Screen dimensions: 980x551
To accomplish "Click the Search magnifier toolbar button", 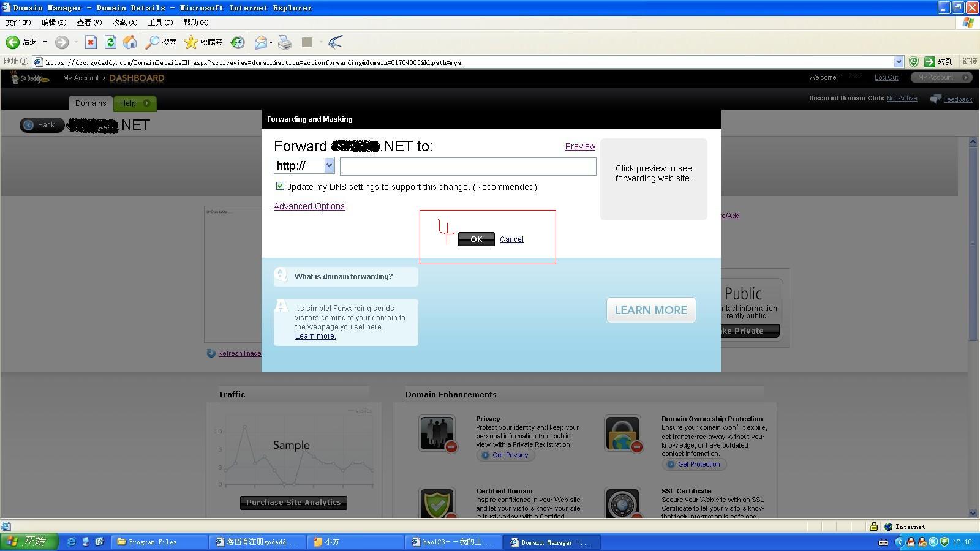I will [161, 42].
